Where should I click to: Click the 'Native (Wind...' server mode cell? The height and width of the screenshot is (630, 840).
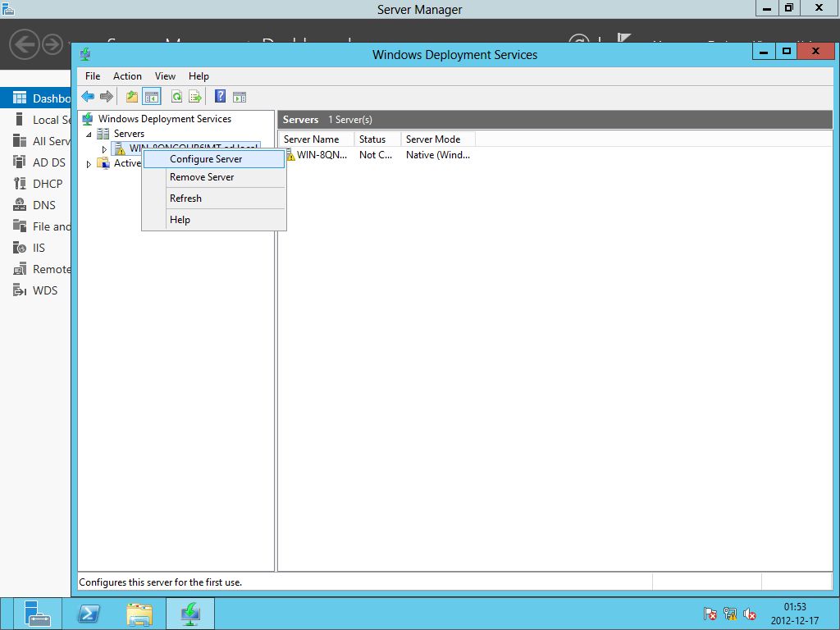click(x=438, y=155)
